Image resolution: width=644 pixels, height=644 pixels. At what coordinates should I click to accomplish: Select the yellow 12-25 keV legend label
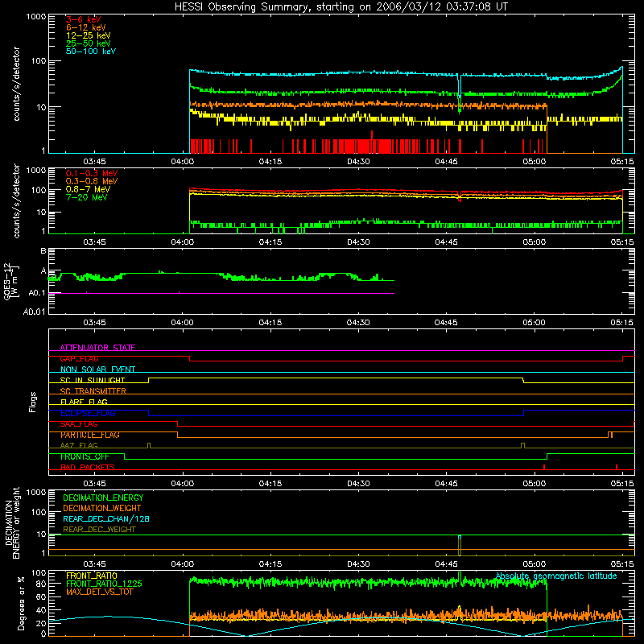[x=89, y=35]
